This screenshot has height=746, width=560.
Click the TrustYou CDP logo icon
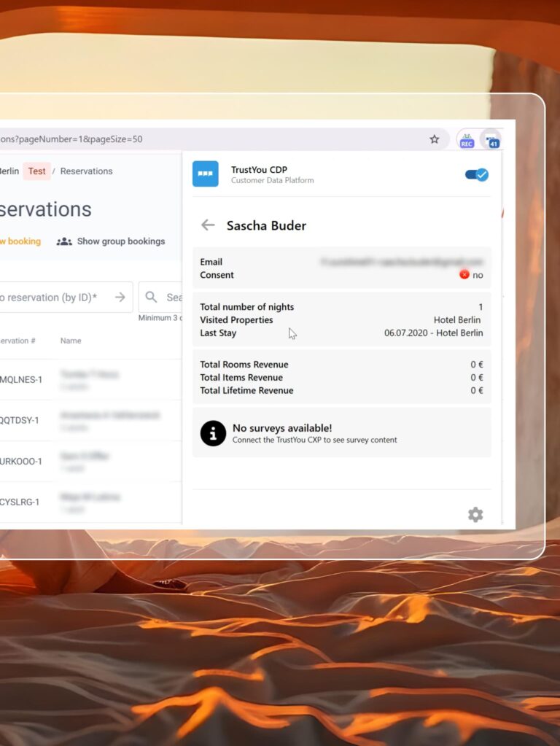(x=206, y=174)
